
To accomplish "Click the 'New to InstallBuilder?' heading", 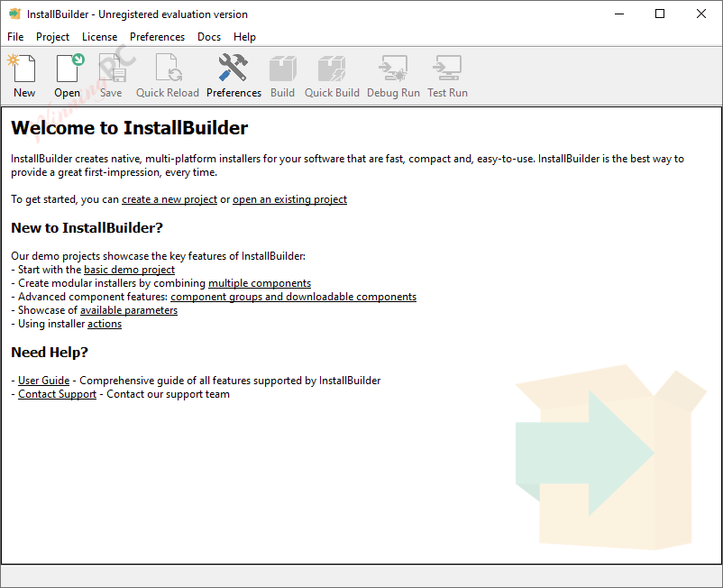I will [87, 228].
